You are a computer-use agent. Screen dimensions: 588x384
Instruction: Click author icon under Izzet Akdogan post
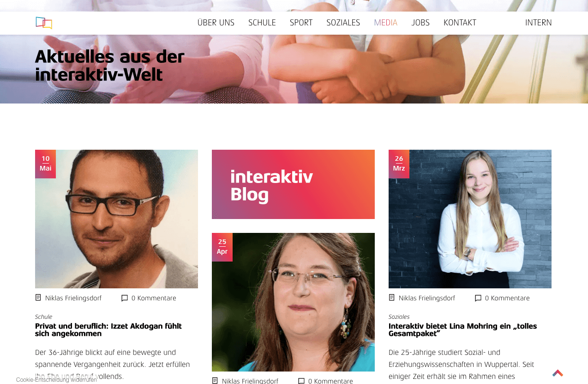click(38, 298)
